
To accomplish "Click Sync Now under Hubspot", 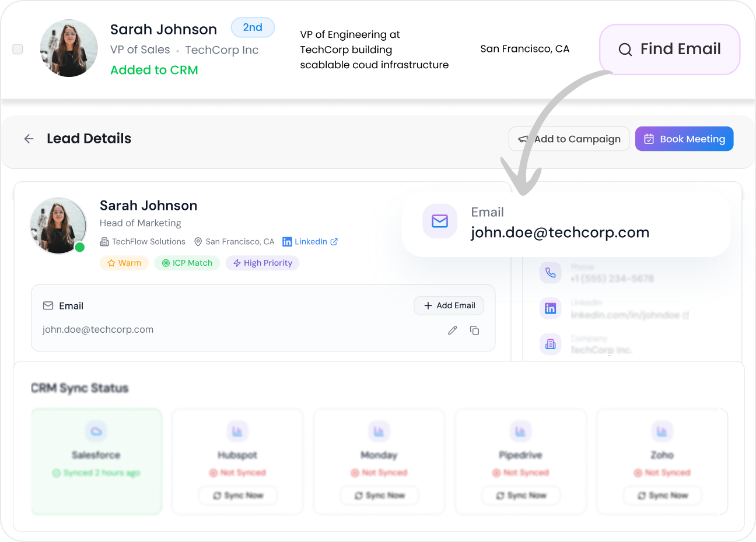I will (x=238, y=495).
